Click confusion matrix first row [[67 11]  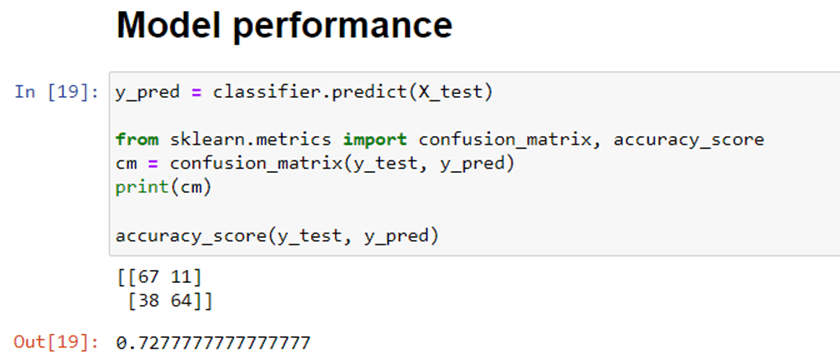(159, 277)
